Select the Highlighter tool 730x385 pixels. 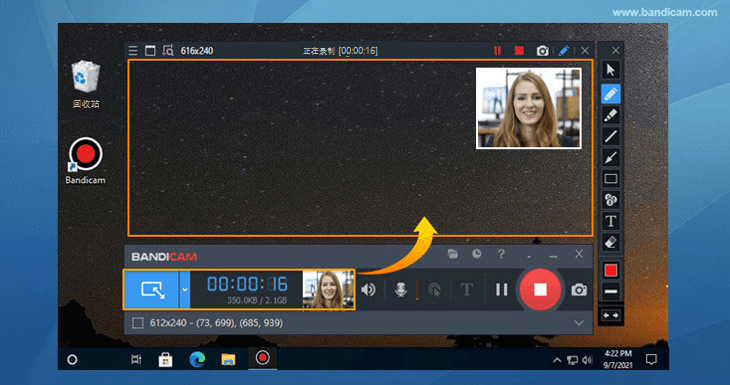[x=610, y=115]
